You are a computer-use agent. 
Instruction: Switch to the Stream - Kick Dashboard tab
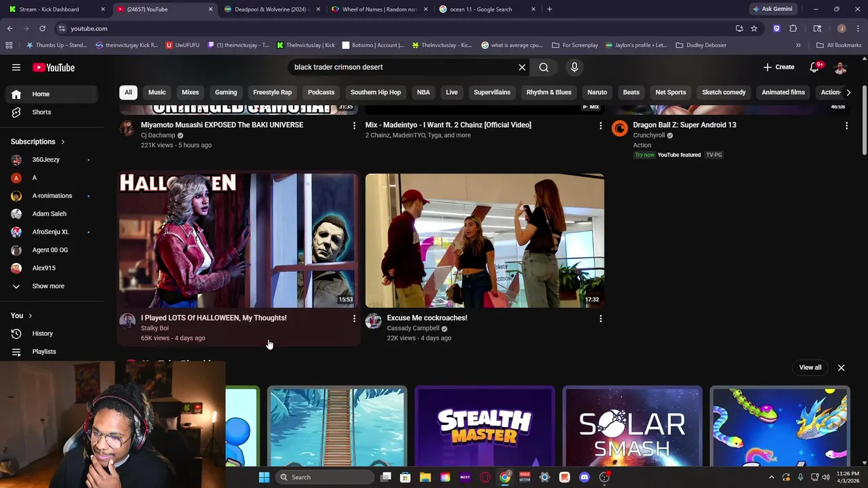click(x=56, y=9)
